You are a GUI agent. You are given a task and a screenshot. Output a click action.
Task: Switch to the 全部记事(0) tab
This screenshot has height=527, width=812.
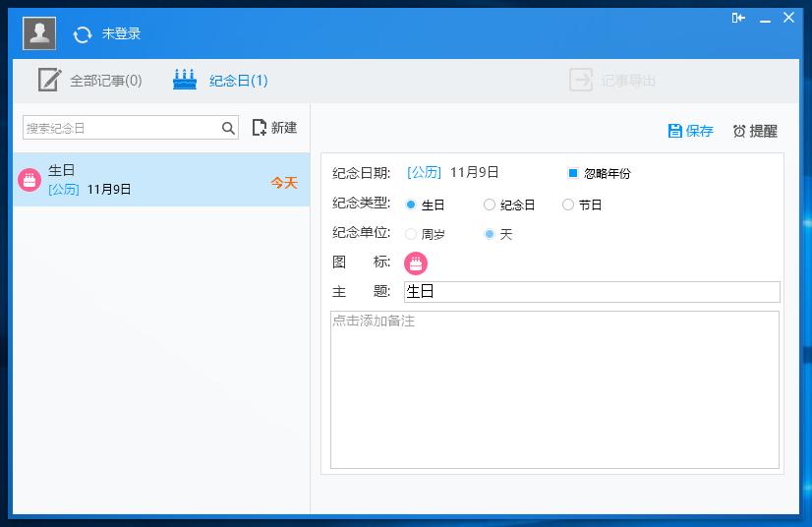click(x=90, y=81)
